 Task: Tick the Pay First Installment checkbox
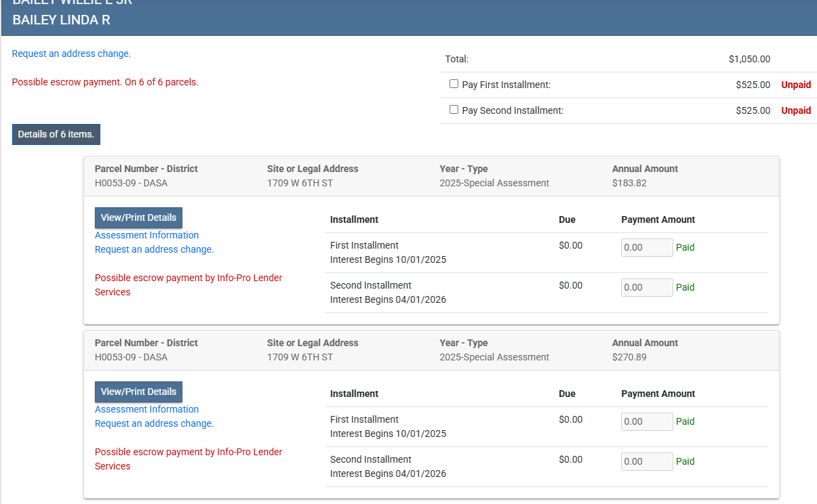point(454,84)
